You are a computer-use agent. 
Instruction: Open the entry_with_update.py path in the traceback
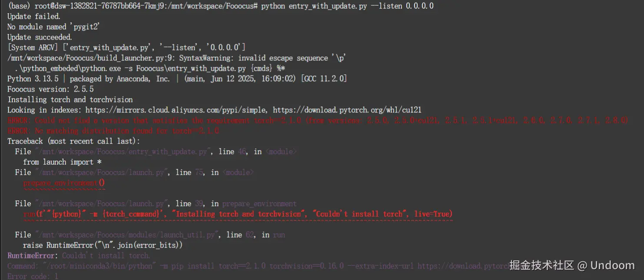123,152
